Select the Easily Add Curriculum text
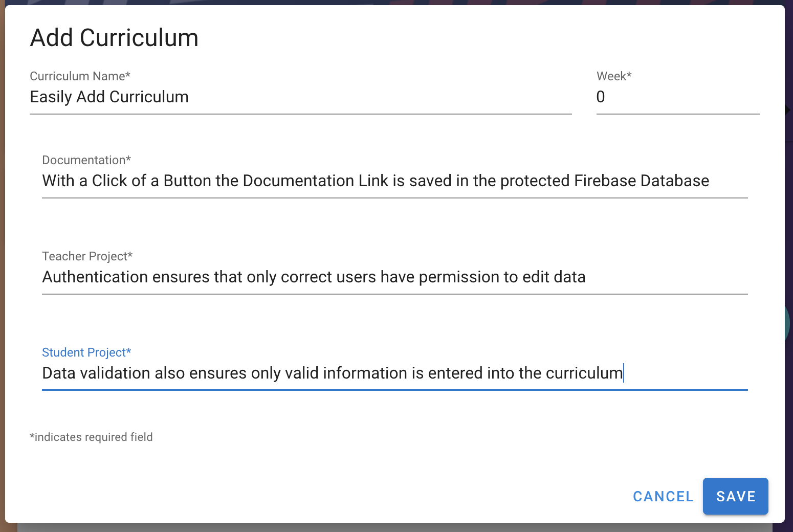 [x=109, y=97]
